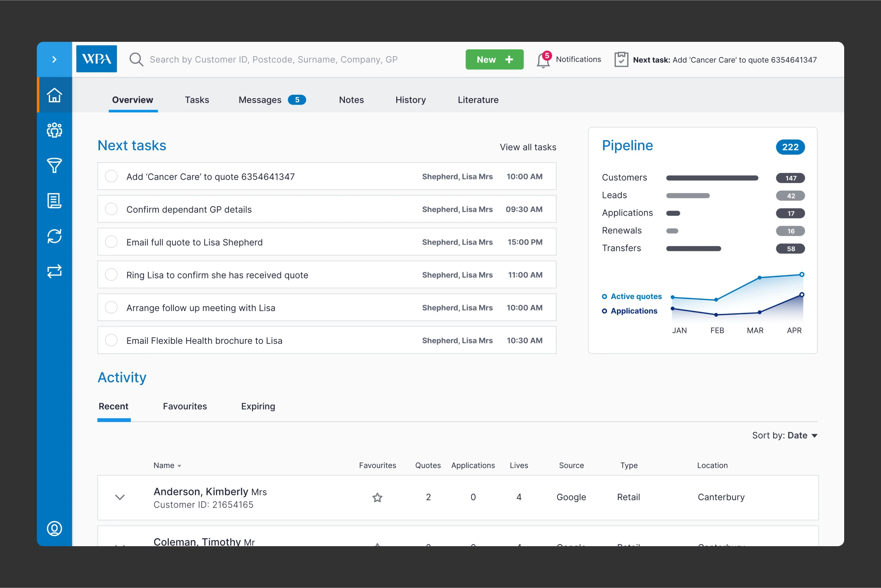This screenshot has width=881, height=588.
Task: Click the next task clipboard icon
Action: 621,60
